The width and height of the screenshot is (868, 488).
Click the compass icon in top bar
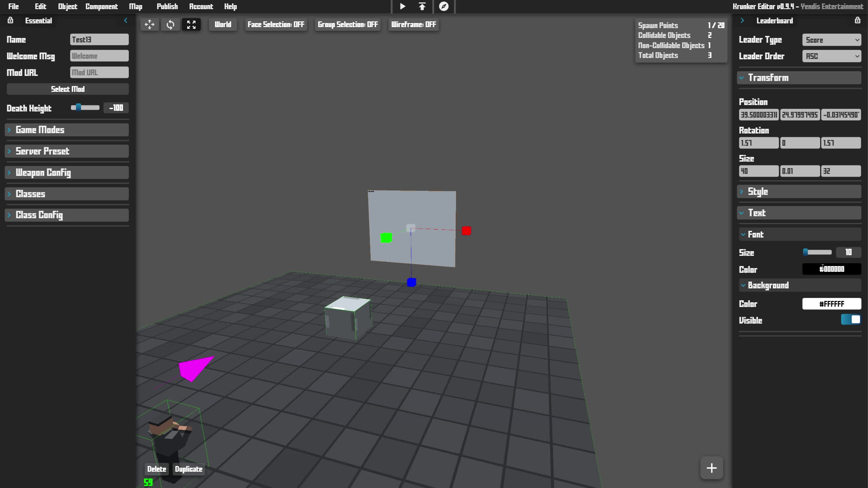pyautogui.click(x=443, y=6)
